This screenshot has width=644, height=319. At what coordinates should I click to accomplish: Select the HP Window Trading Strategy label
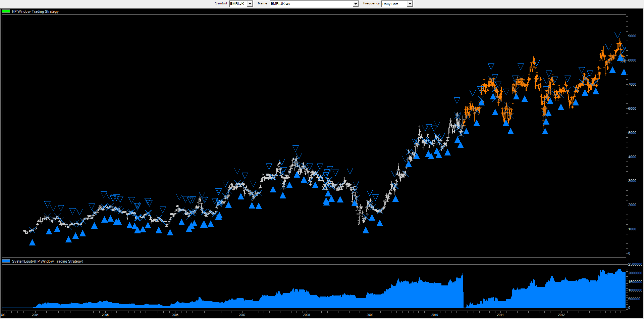tap(35, 11)
